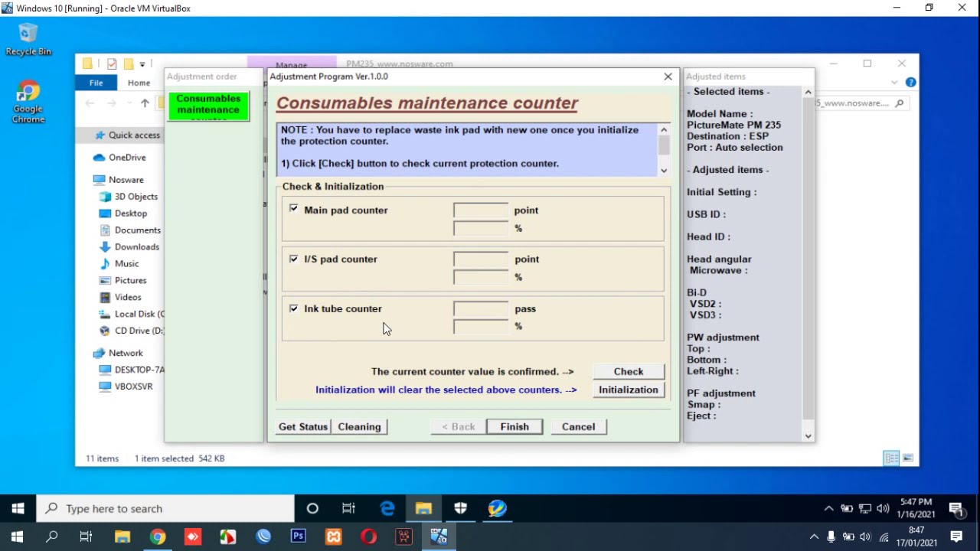The height and width of the screenshot is (551, 980).
Task: Open Microsoft Edge in the guest taskbar
Action: point(387,508)
